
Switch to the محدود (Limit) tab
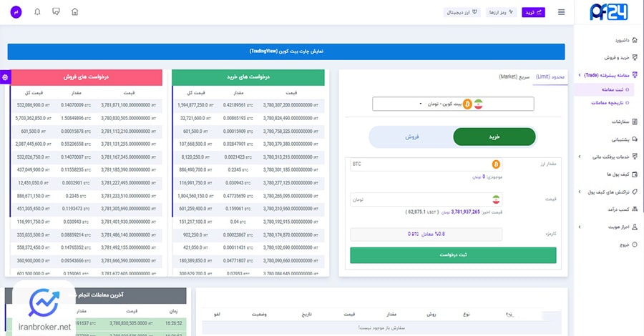(550, 76)
